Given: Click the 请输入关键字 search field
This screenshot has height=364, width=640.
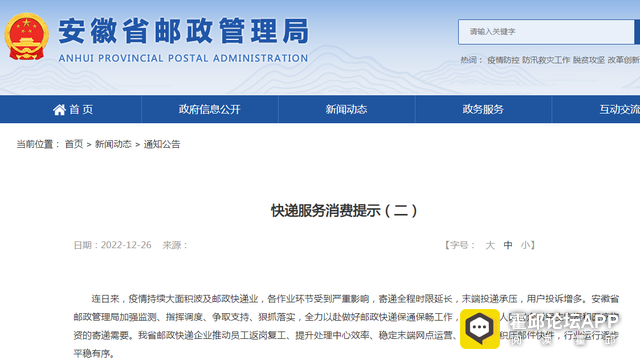Looking at the screenshot, I should 546,32.
